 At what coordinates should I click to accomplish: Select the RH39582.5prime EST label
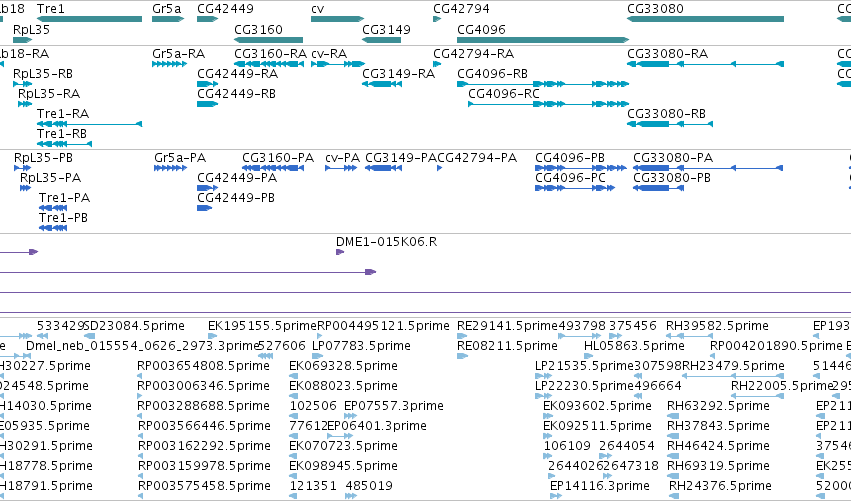(717, 326)
